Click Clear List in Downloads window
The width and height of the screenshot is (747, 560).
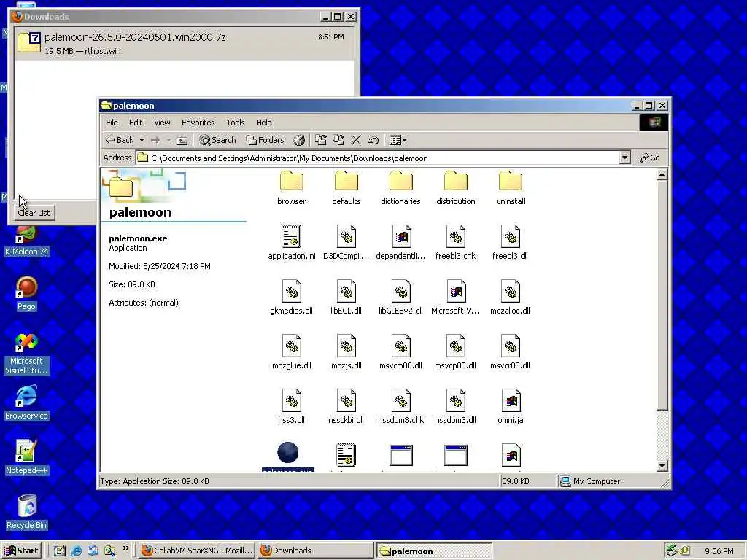click(34, 213)
